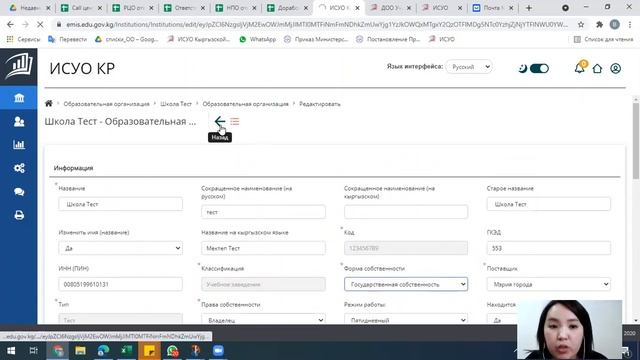
Task: Click the first Образовательная организация breadcrumb
Action: pyautogui.click(x=107, y=104)
